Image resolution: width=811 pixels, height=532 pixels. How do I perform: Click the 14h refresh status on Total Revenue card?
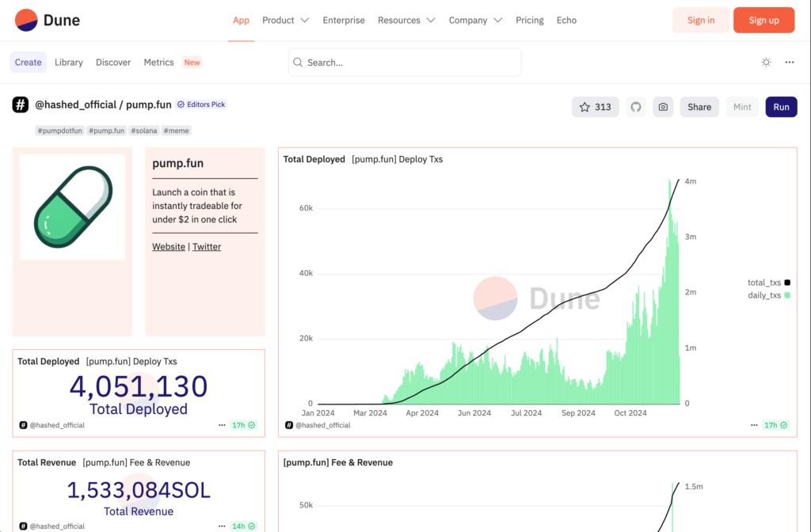(243, 526)
